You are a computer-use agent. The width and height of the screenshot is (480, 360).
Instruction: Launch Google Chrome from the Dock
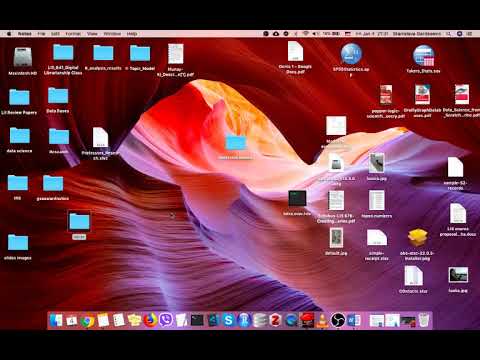87,320
